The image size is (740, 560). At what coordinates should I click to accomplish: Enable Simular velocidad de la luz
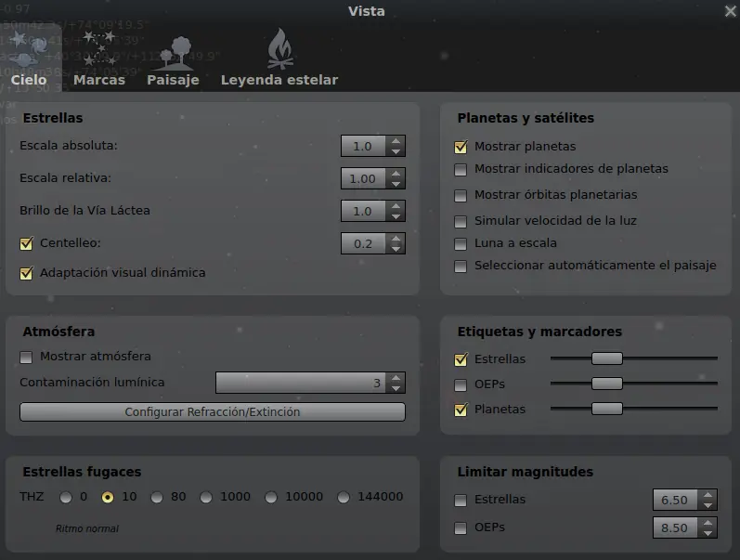461,221
